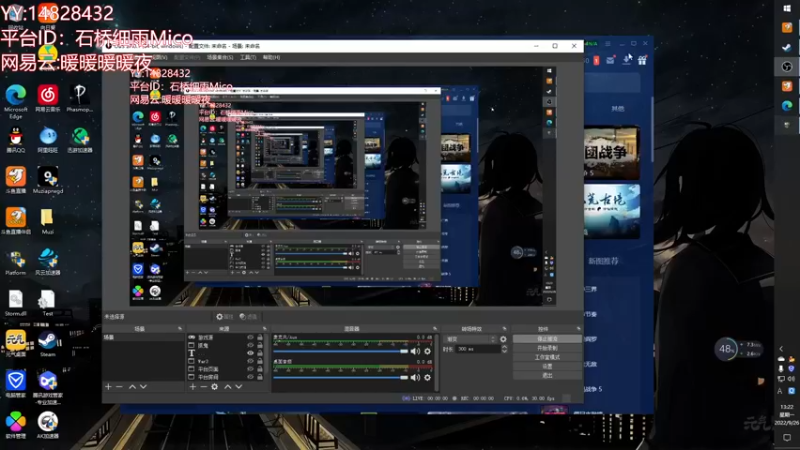The image size is (800, 450).
Task: Launch the AK加速器 desktop shortcut
Action: [47, 426]
